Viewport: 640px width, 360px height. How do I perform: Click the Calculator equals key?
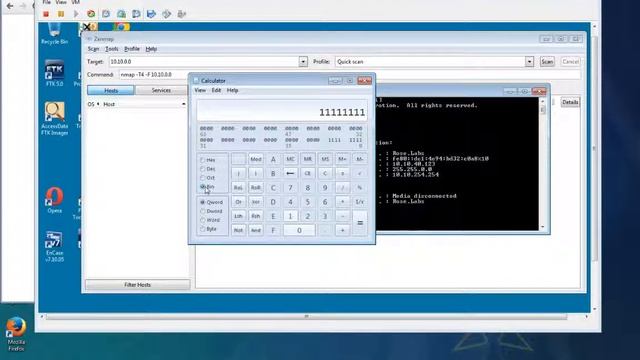(x=360, y=223)
